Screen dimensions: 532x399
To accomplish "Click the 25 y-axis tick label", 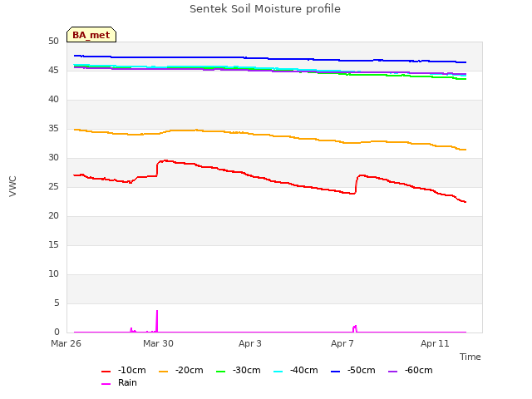I will tap(53, 186).
